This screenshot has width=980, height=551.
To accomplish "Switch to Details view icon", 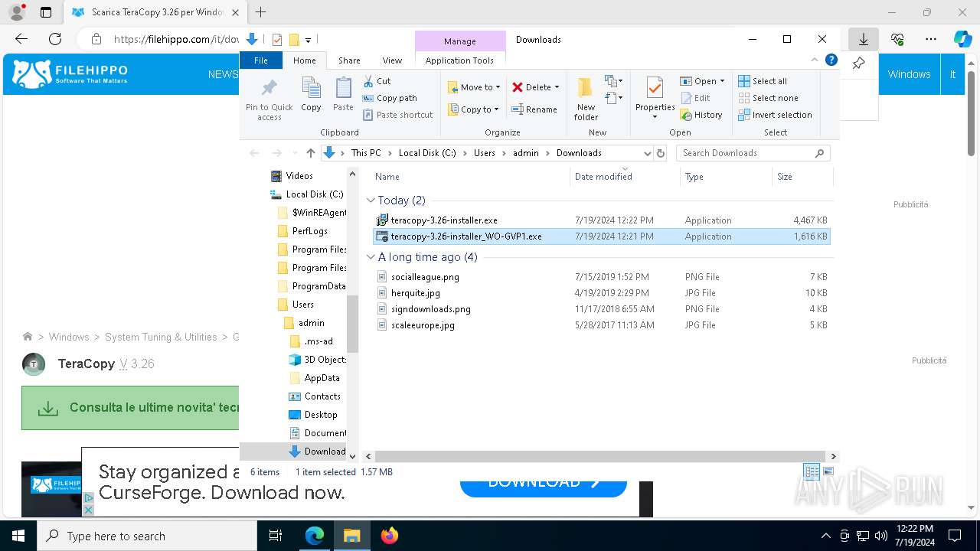I will point(812,471).
